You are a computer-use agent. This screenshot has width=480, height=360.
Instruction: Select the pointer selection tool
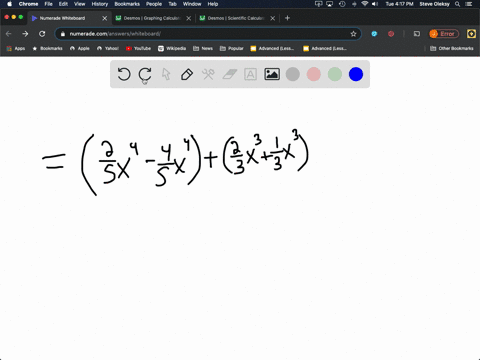(x=166, y=74)
